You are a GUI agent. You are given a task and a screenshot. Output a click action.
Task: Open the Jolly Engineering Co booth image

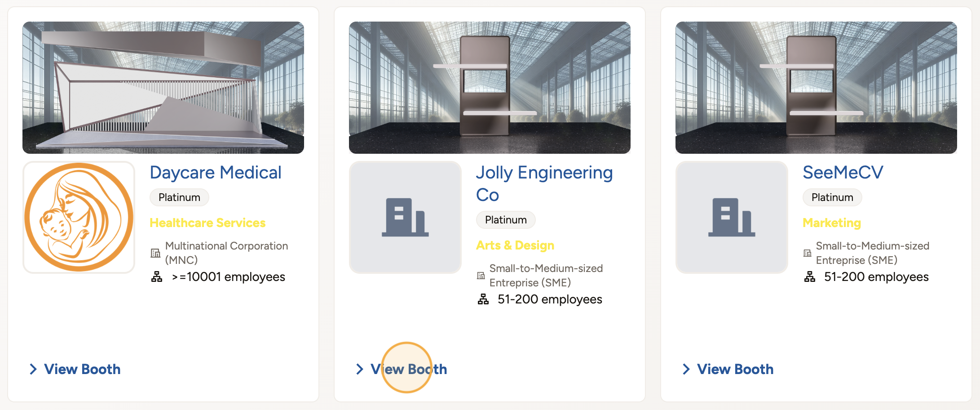click(490, 88)
